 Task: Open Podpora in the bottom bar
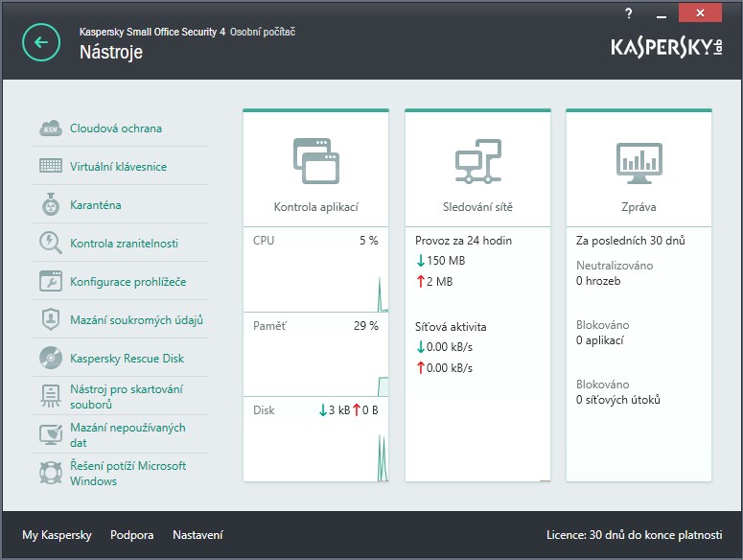(131, 535)
